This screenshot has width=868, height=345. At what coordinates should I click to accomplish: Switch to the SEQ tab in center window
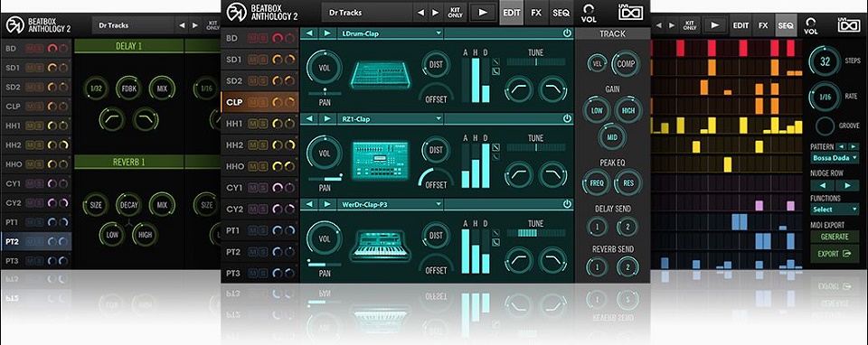561,13
